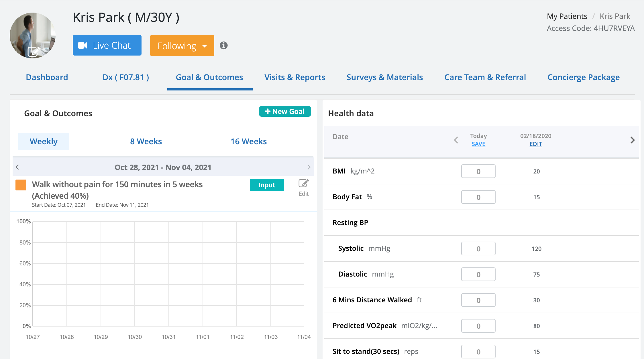Click the BMI input field
644x359 pixels.
pyautogui.click(x=478, y=171)
